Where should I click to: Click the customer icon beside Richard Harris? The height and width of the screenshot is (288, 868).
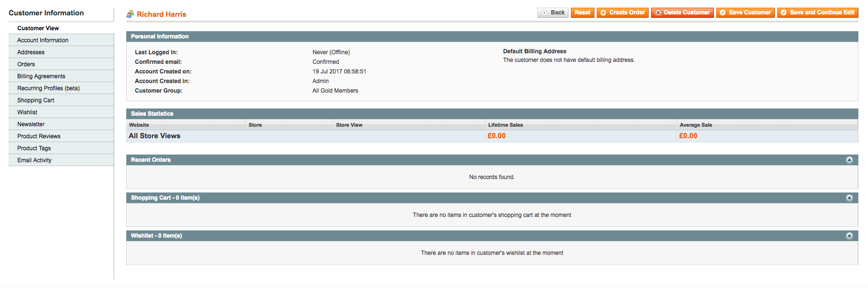(130, 14)
